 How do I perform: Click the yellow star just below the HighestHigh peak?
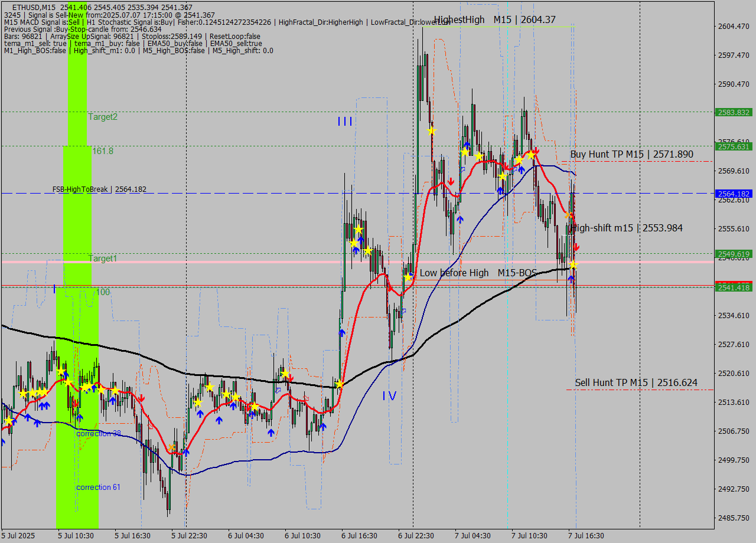431,130
